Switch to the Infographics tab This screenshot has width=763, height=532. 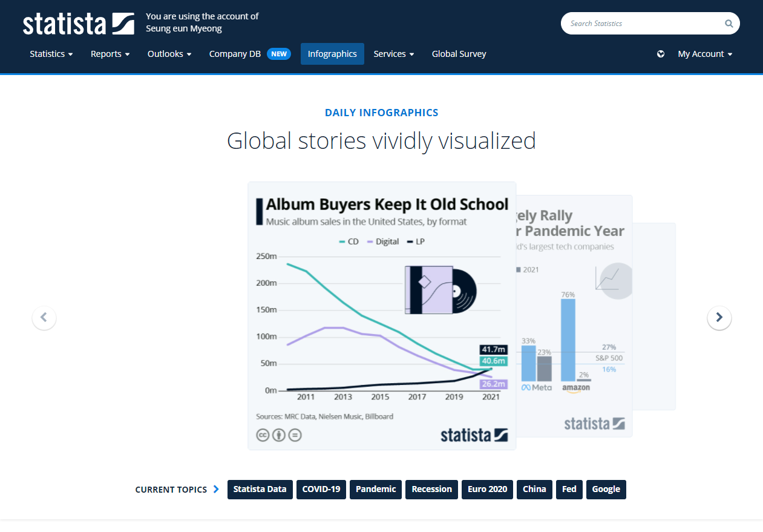[332, 54]
